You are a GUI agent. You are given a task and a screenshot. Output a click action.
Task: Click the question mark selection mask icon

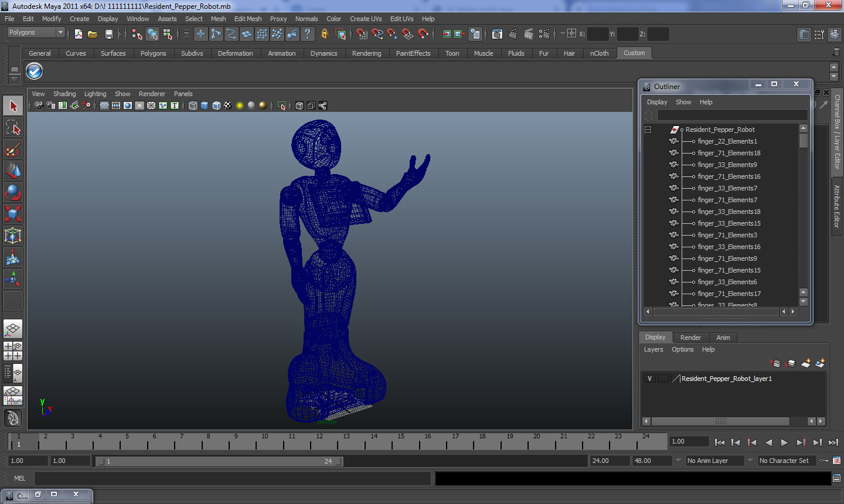tap(307, 34)
